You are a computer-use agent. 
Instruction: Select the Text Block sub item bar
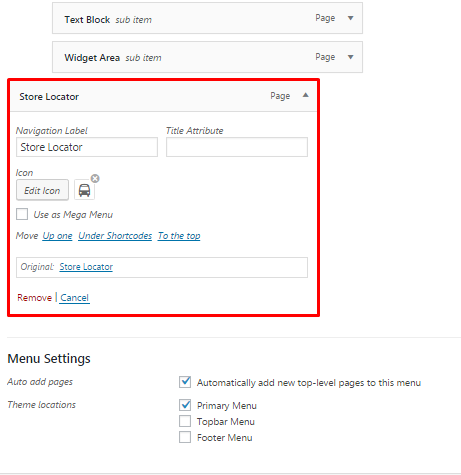207,18
